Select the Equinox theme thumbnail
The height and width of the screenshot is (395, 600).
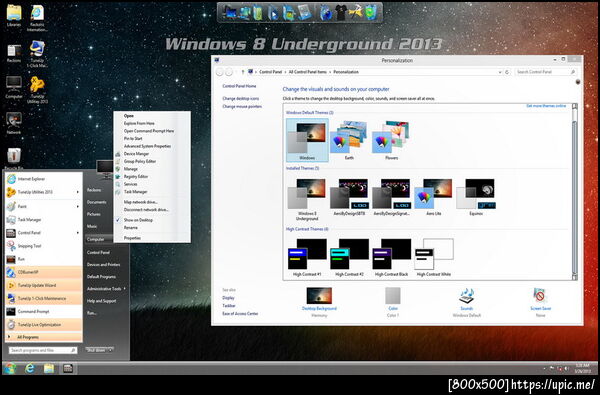point(476,197)
